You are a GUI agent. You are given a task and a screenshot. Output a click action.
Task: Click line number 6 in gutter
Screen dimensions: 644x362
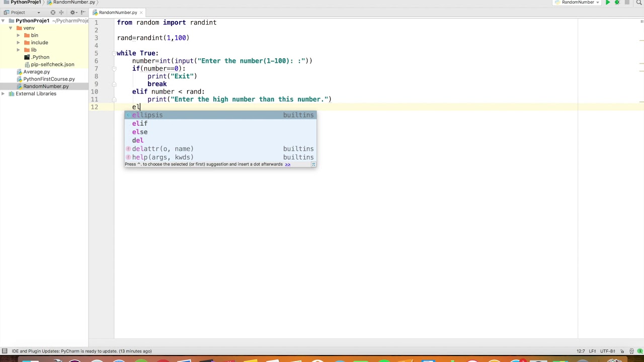(x=96, y=61)
